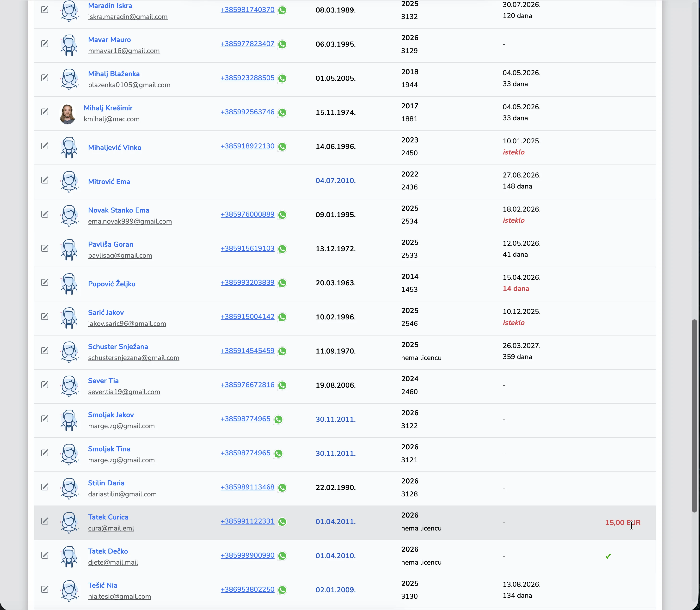Click avatar of Schuster Snježana
The image size is (700, 610).
tap(69, 352)
